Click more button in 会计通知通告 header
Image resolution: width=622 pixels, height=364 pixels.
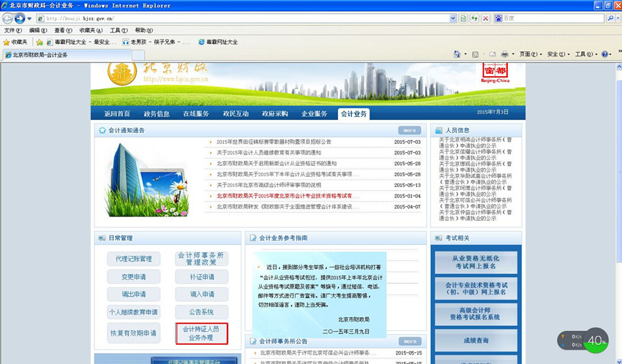(409, 130)
